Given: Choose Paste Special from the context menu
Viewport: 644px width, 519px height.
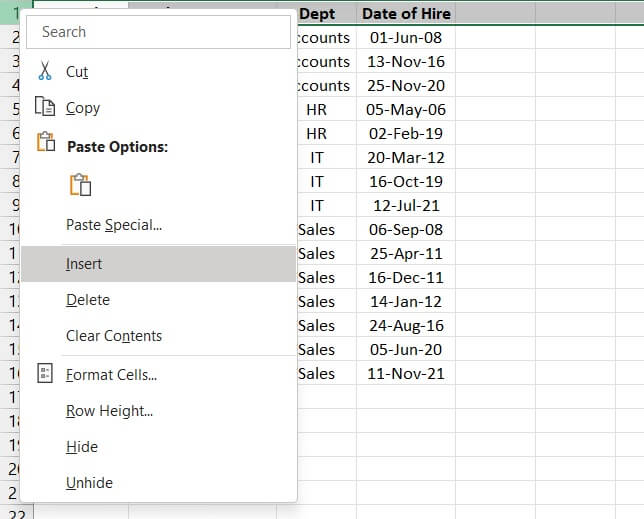Looking at the screenshot, I should (x=114, y=225).
